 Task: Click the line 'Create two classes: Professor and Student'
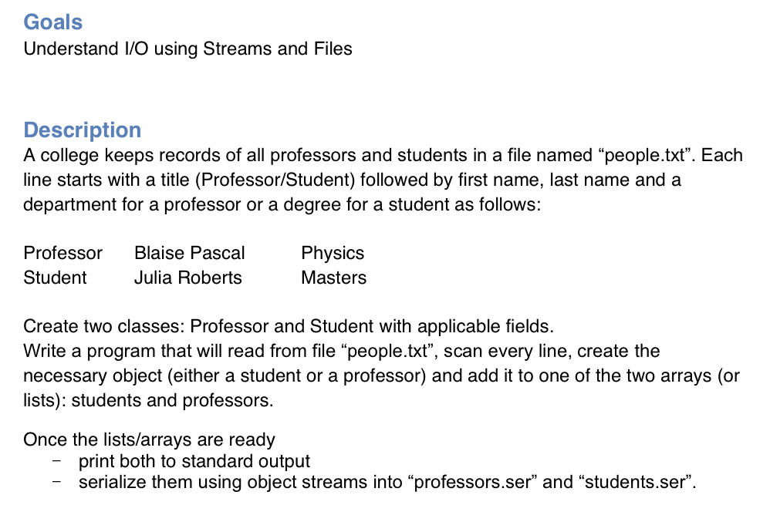pyautogui.click(x=289, y=326)
